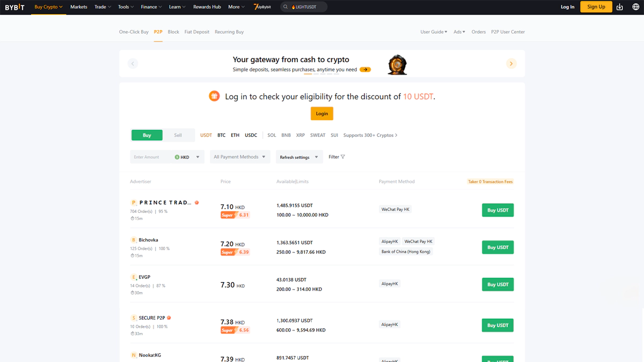Select USDT as the crypto
Screen dimensions: 644x362
(206, 135)
